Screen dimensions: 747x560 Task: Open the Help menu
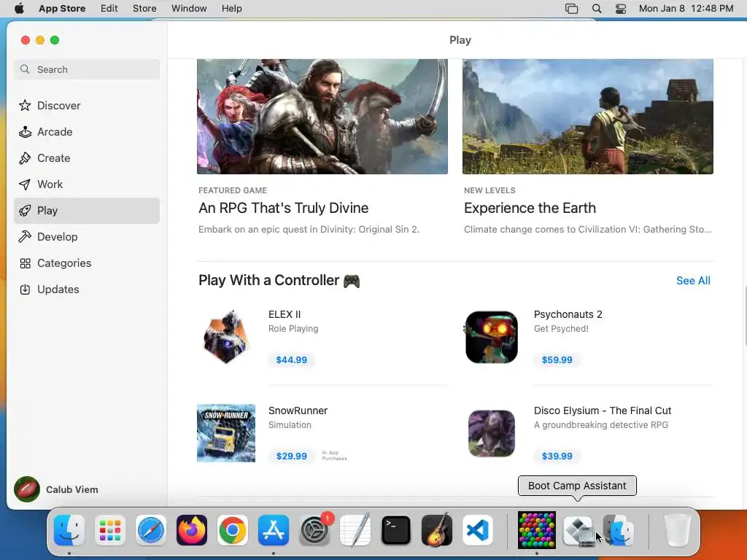pyautogui.click(x=231, y=9)
